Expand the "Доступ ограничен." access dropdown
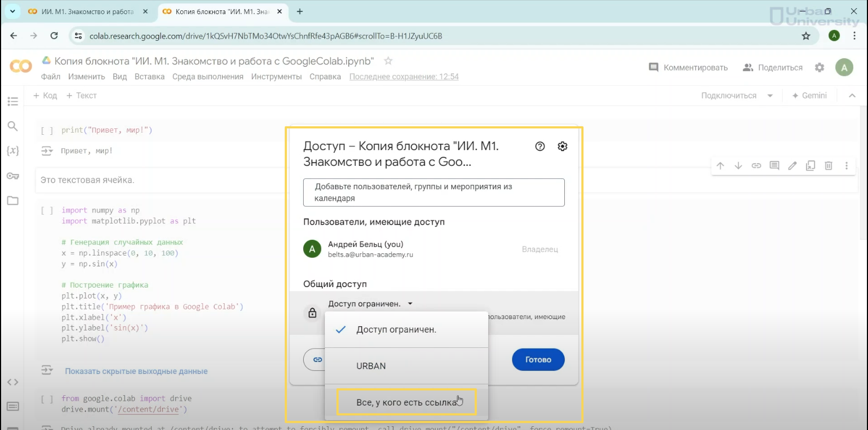 click(370, 304)
